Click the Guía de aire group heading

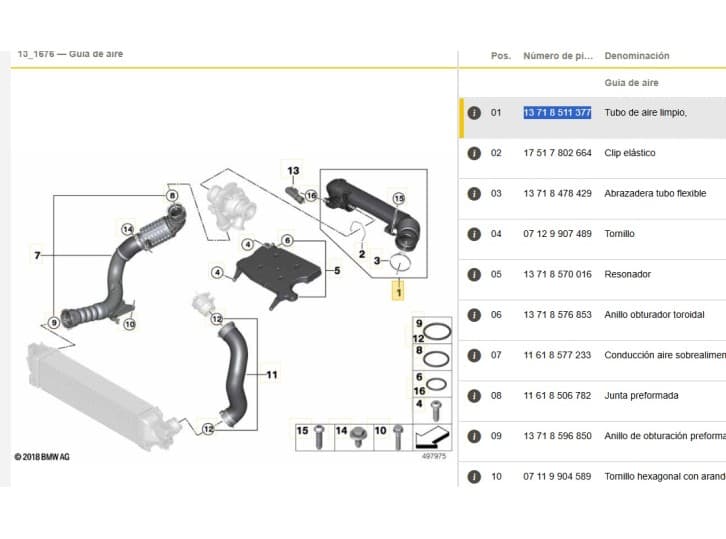pyautogui.click(x=631, y=83)
